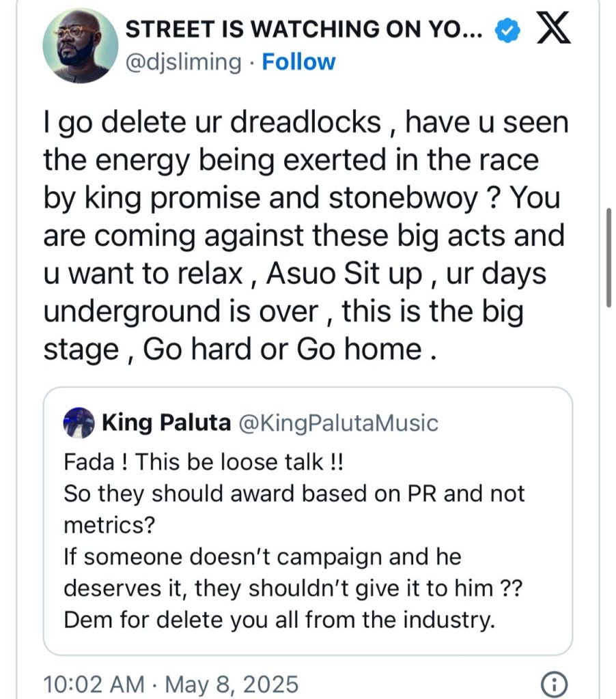
Task: Open the @djsliming handle link
Action: [184, 62]
